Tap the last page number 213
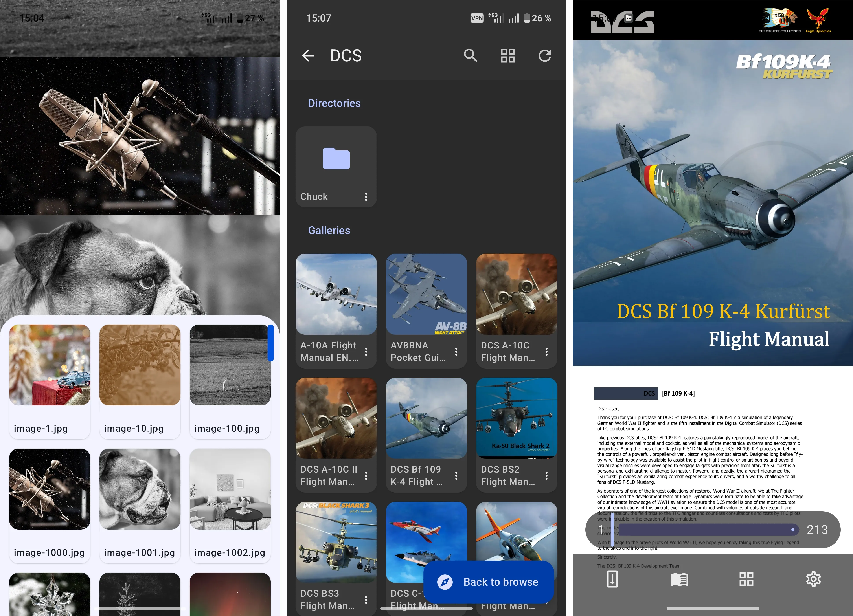 pos(817,530)
